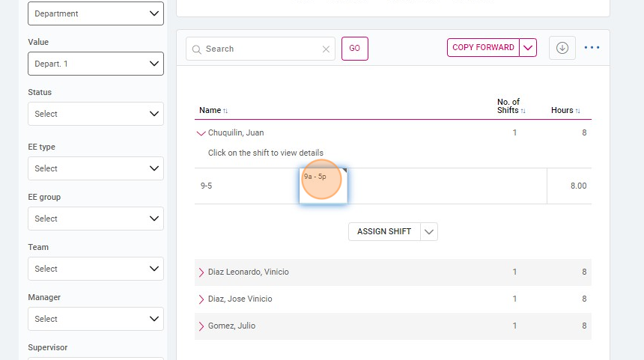Click the 9-5 shift label
The image size is (644, 360).
point(206,186)
